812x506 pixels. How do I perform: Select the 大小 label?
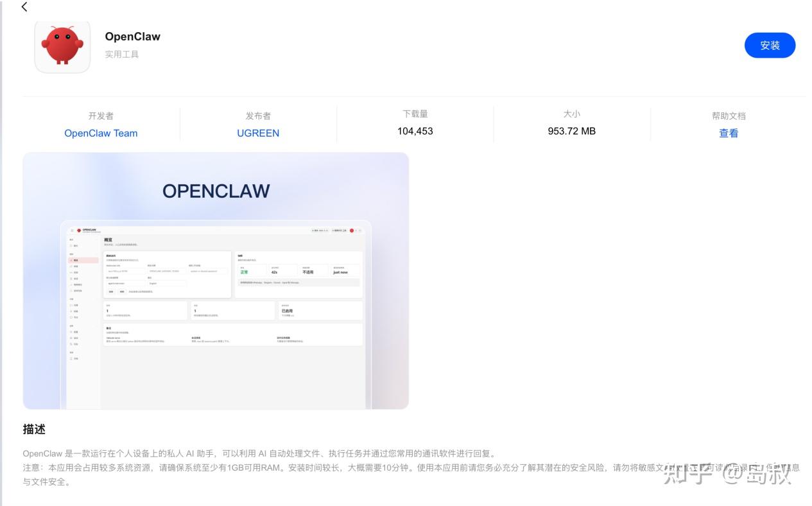point(571,114)
